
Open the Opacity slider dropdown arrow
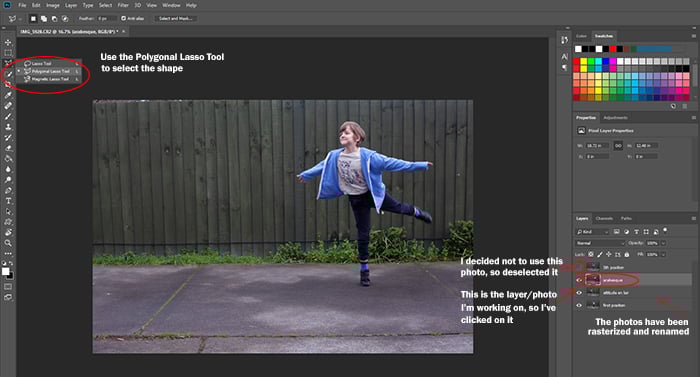663,243
